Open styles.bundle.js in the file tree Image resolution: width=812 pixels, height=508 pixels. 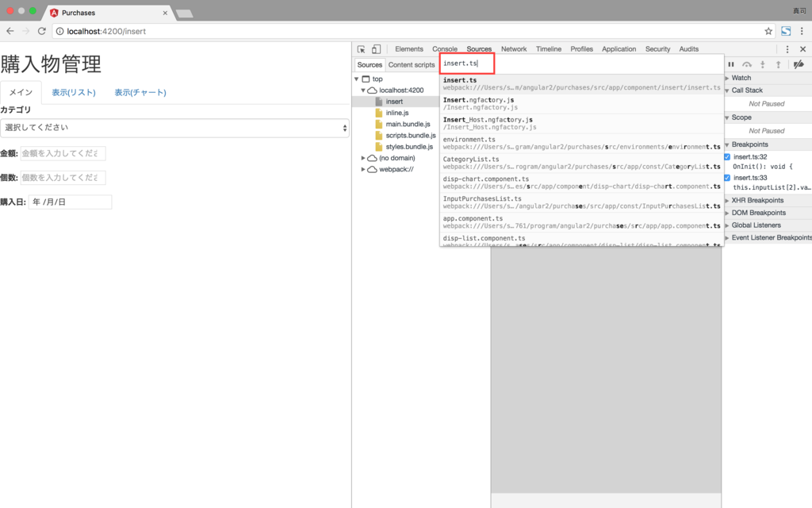[x=409, y=147]
